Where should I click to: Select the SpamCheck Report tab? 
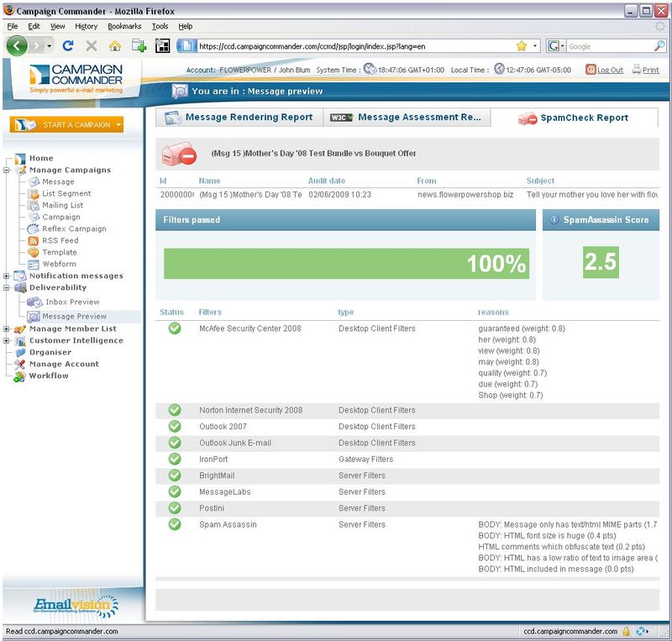click(x=574, y=118)
